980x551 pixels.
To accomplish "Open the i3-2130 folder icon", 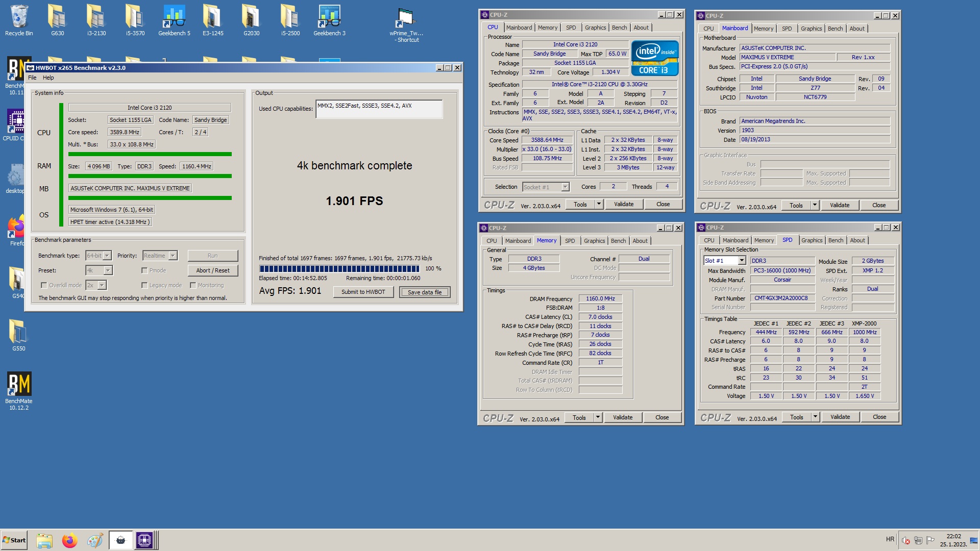I will click(96, 20).
